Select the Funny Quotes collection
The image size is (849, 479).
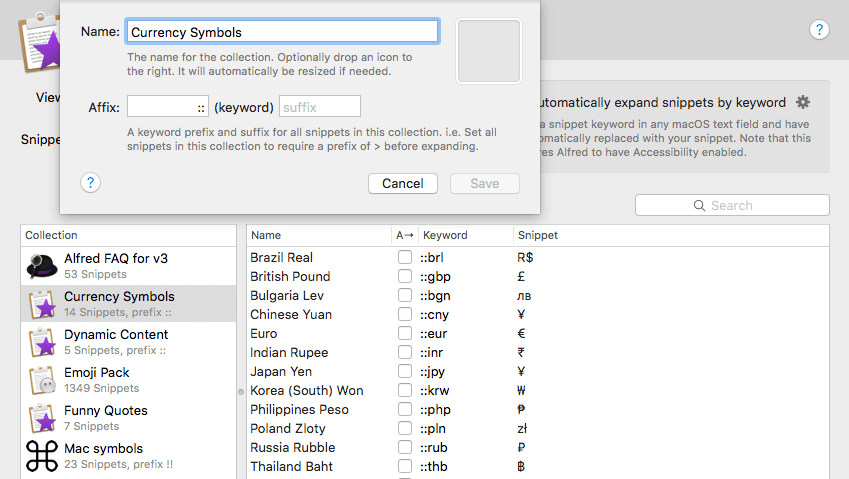pos(128,418)
